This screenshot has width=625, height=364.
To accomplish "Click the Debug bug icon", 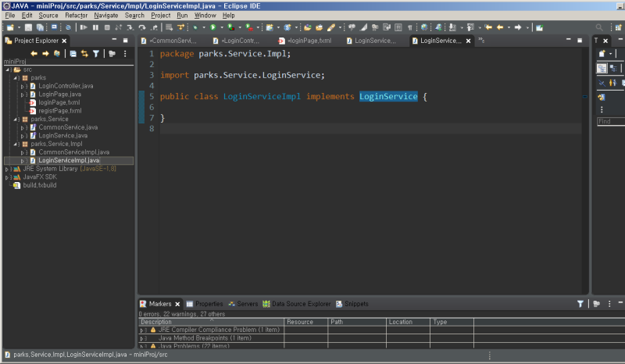I will click(x=195, y=27).
